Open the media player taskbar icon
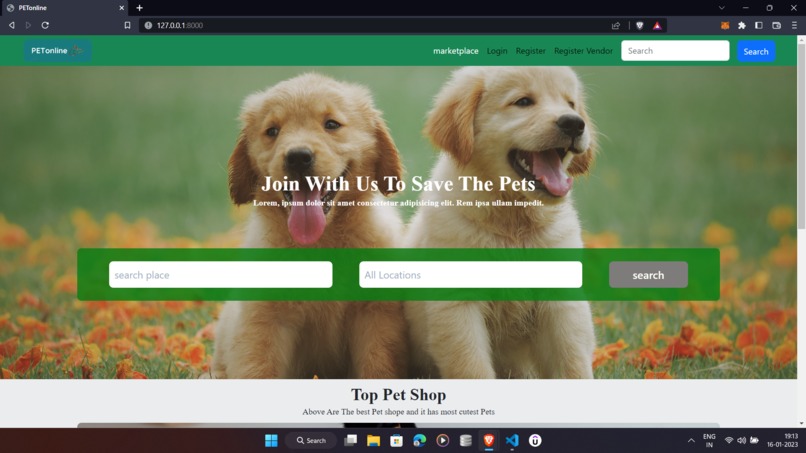This screenshot has height=453, width=806. click(x=443, y=441)
